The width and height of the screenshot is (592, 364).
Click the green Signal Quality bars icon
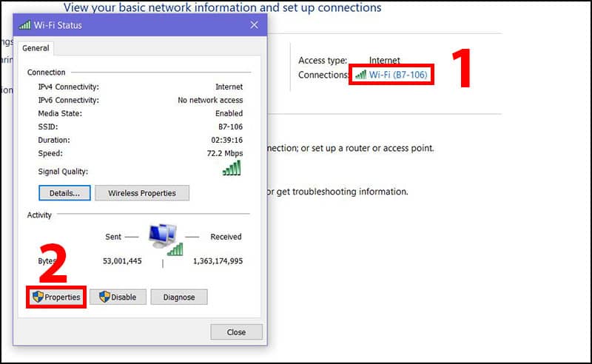click(x=232, y=169)
